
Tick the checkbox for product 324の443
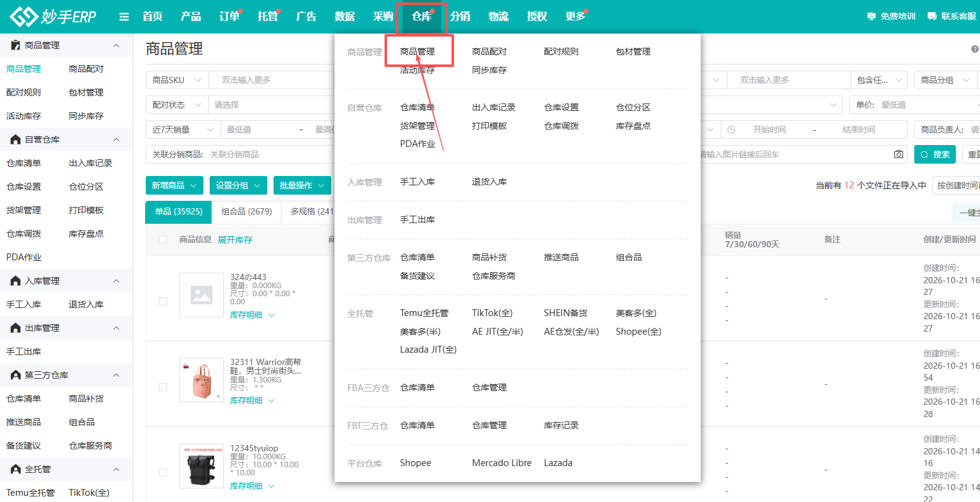click(163, 301)
